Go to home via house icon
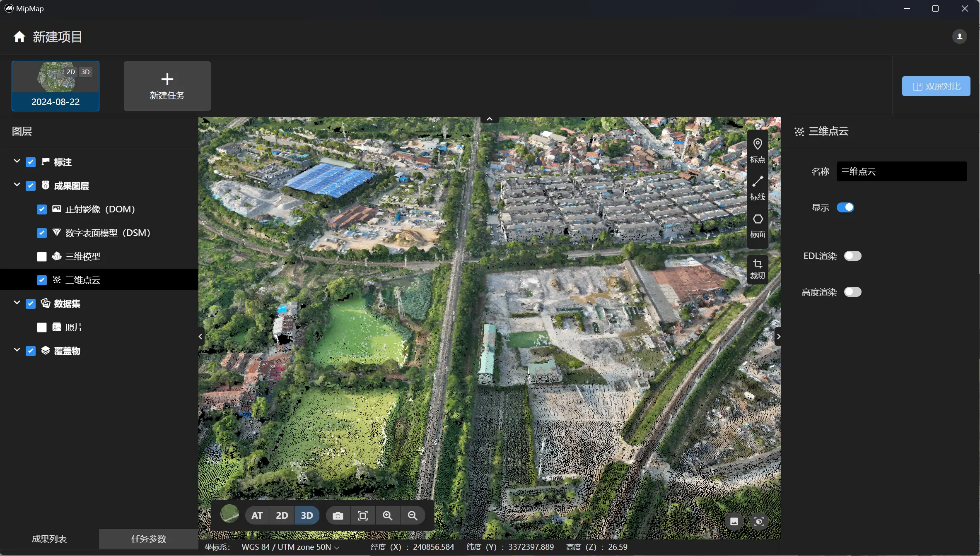 tap(19, 37)
